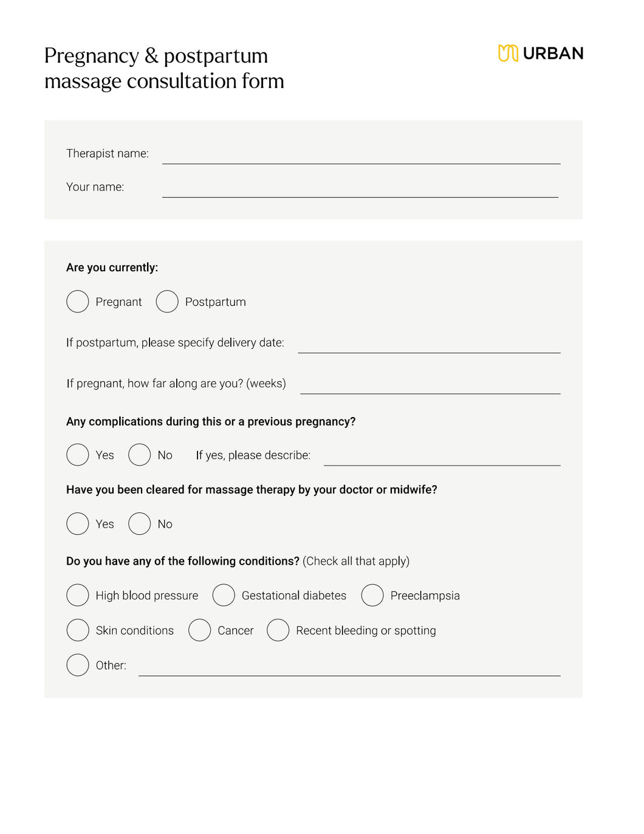
Task: Tick the Skin conditions option
Action: (x=78, y=630)
